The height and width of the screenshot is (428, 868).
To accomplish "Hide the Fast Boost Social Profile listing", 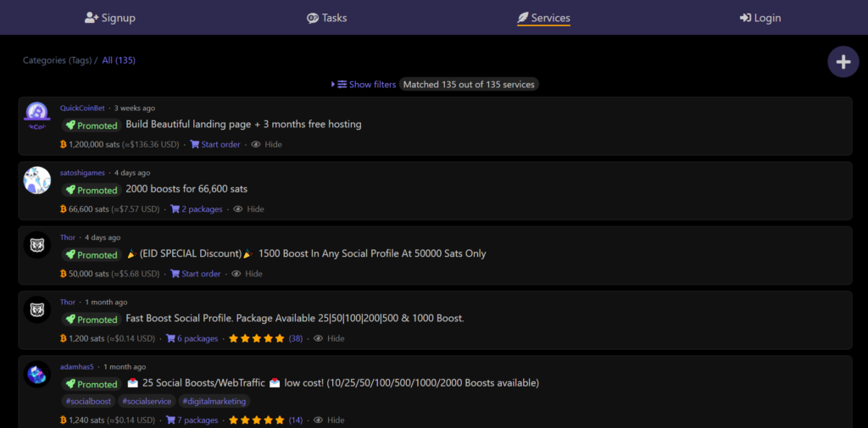I will 329,338.
